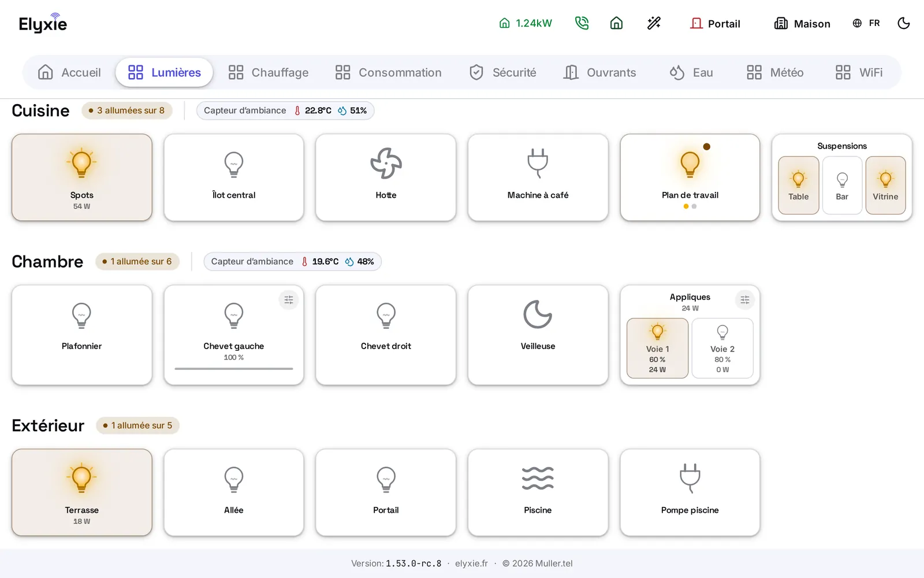This screenshot has height=578, width=924.
Task: Adjust the Chevet gauche brightness slider
Action: tap(234, 369)
